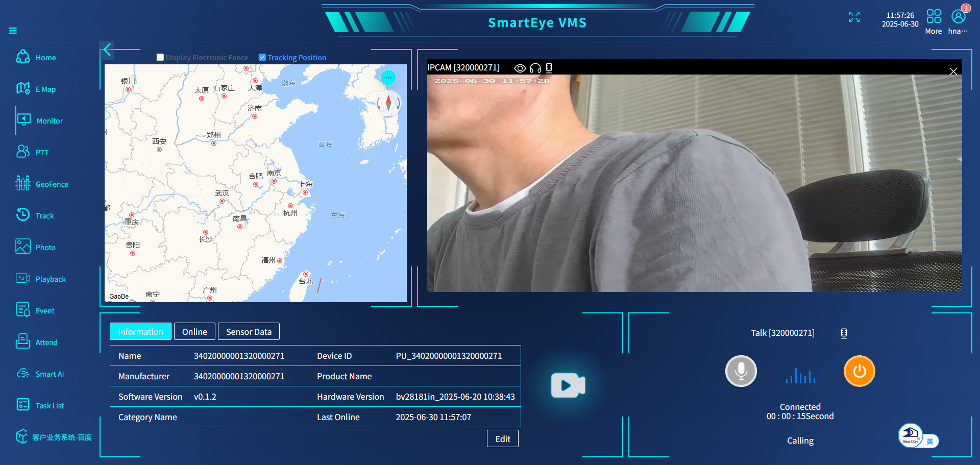Click the headphone audio icon on IPCAM video
Screen dimensions: 980x465
pyautogui.click(x=535, y=68)
